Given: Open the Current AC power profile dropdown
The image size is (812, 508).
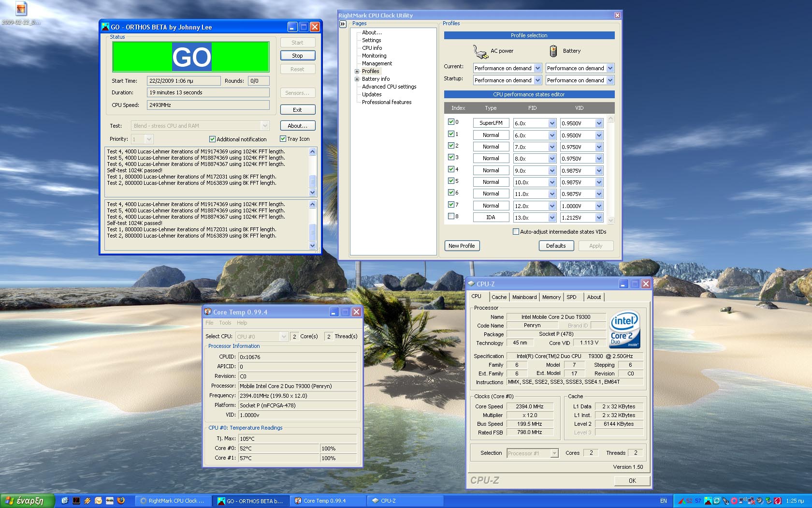Looking at the screenshot, I should 537,68.
